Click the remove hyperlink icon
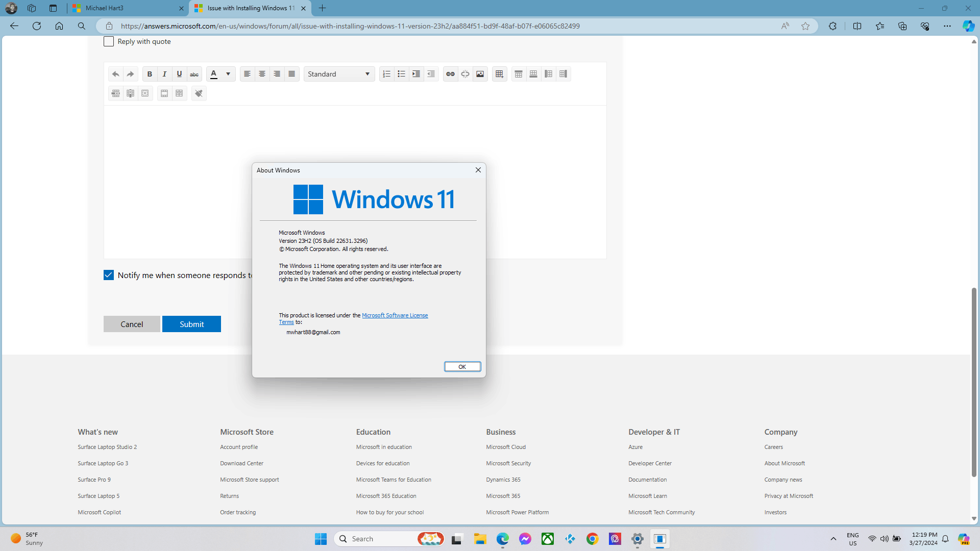980x551 pixels. point(465,74)
